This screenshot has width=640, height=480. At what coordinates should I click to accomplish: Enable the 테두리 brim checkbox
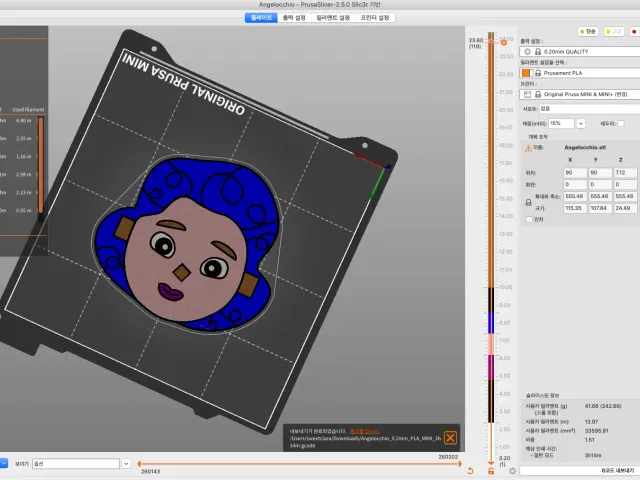point(621,123)
